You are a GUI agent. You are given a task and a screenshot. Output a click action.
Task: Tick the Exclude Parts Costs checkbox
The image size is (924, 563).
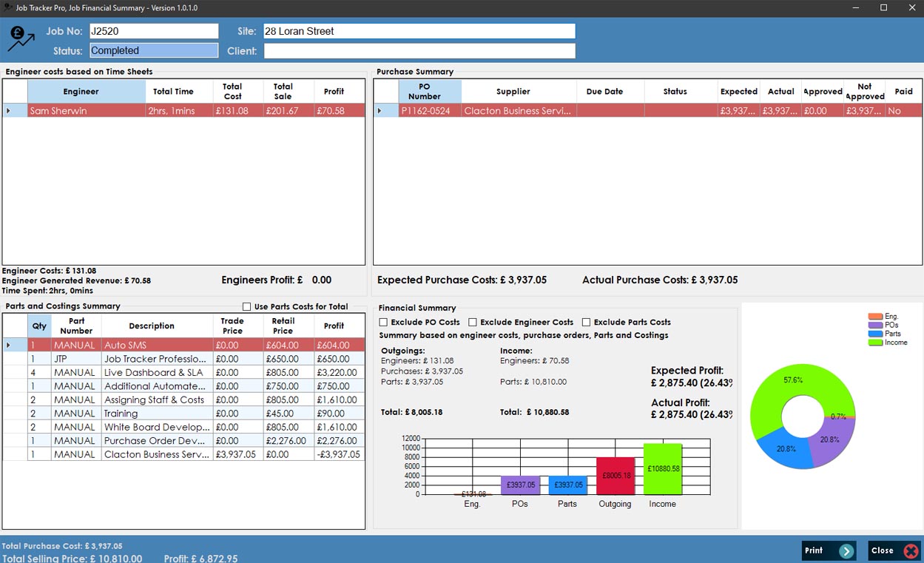(586, 322)
